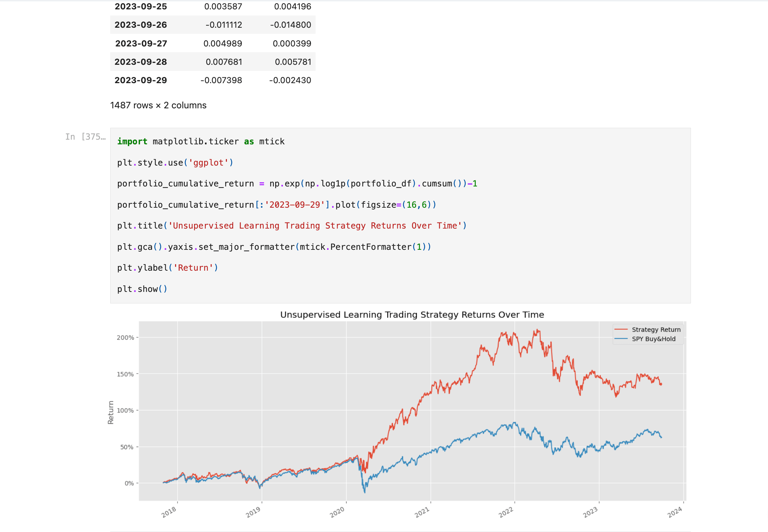Image resolution: width=768 pixels, height=532 pixels.
Task: Select the 2023-09-26 row index
Action: pyautogui.click(x=140, y=25)
